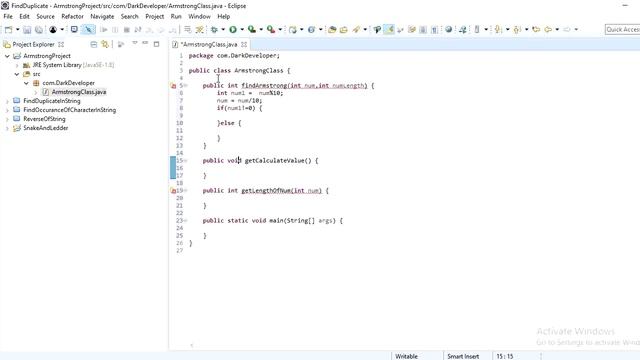
Task: Click the Suspend debug icon
Action: (115, 29)
